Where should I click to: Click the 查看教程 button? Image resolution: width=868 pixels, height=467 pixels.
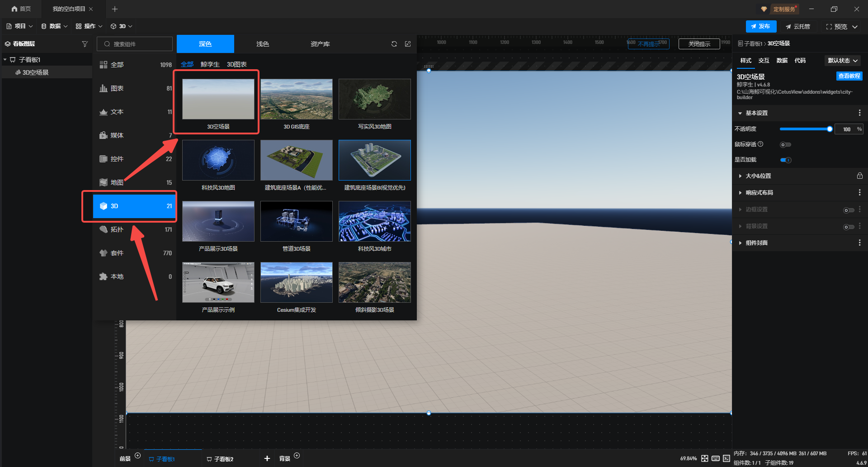click(x=849, y=76)
